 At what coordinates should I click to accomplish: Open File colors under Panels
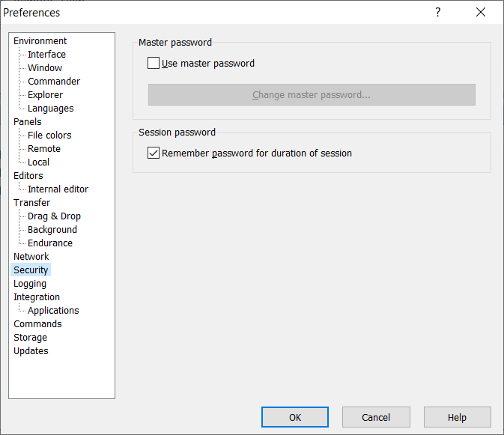(x=49, y=136)
